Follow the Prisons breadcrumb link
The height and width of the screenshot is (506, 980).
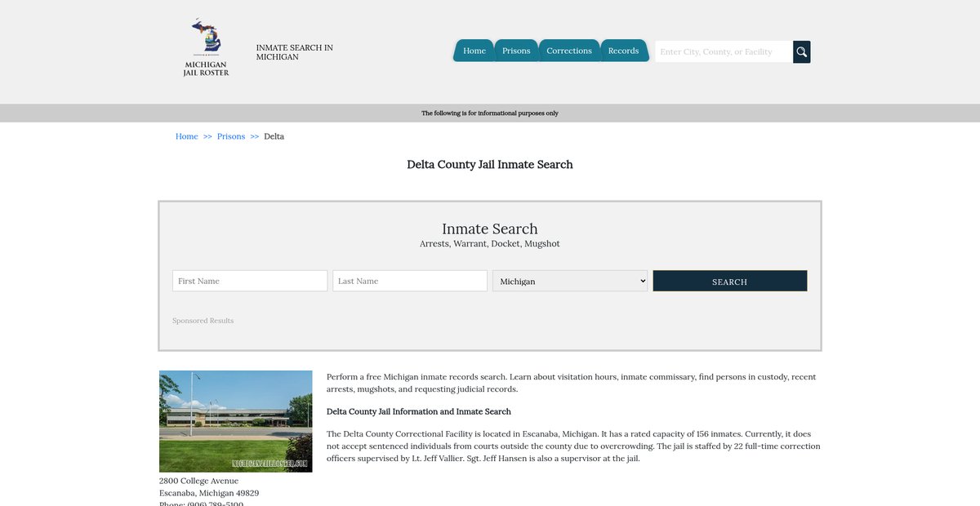click(231, 136)
